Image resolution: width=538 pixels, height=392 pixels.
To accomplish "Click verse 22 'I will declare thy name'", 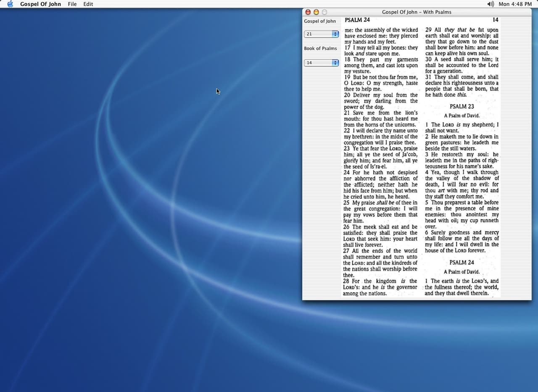I will click(381, 137).
